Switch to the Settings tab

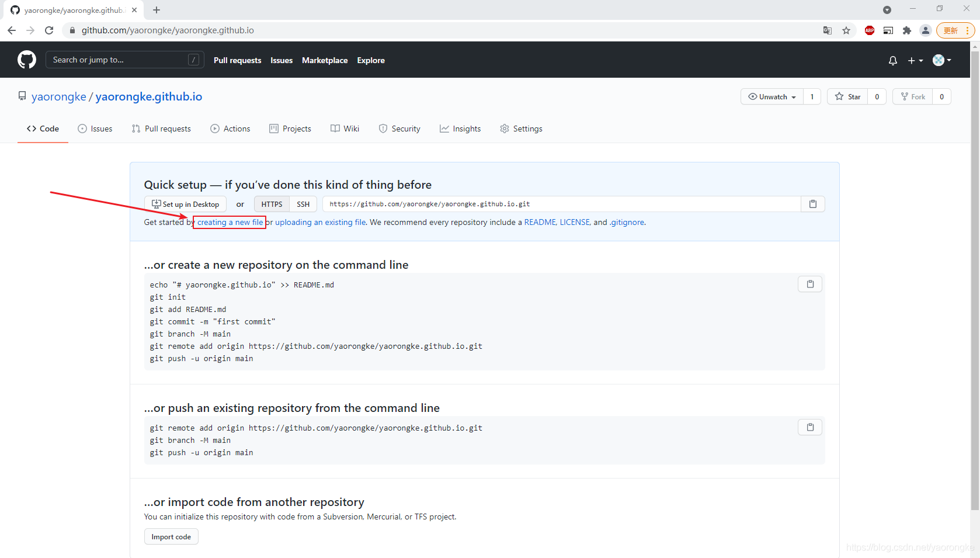click(x=521, y=129)
